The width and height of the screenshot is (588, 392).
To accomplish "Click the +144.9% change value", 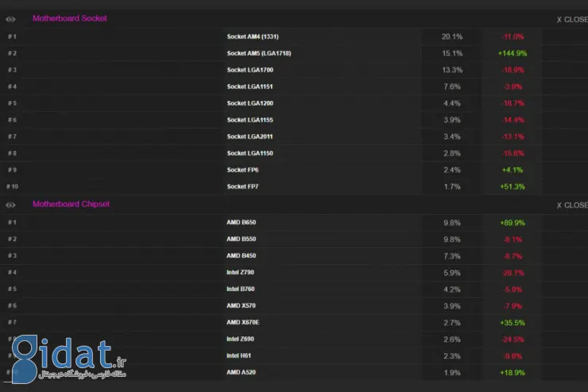I will pos(512,53).
